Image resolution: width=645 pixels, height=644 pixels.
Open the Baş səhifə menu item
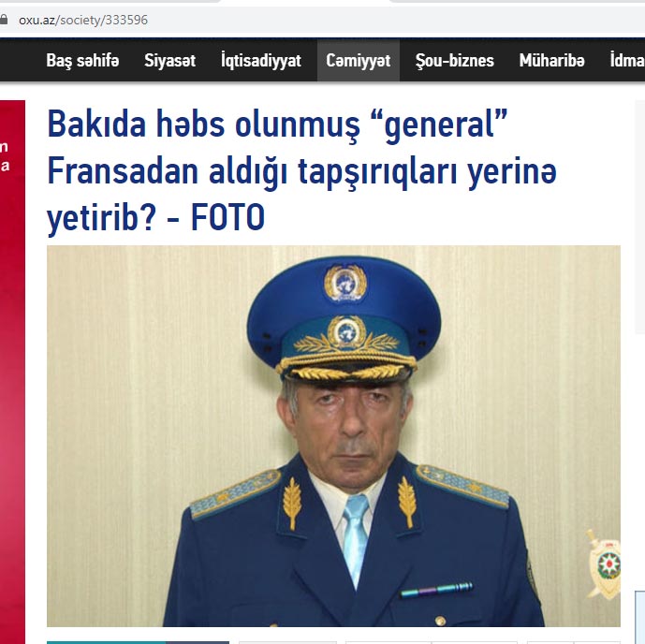[82, 61]
